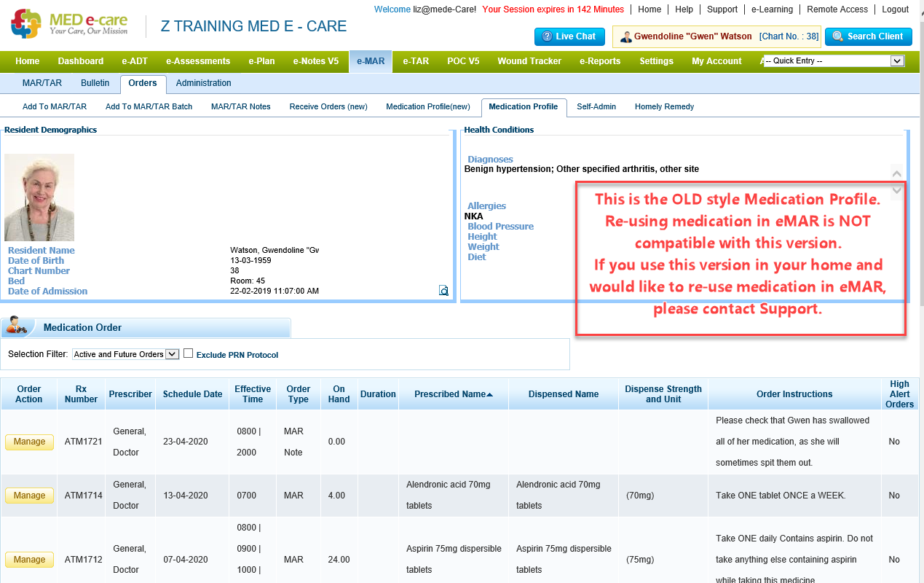Toggle Exclude PRN Protocol checkbox
The width and height of the screenshot is (924, 583).
pos(188,353)
